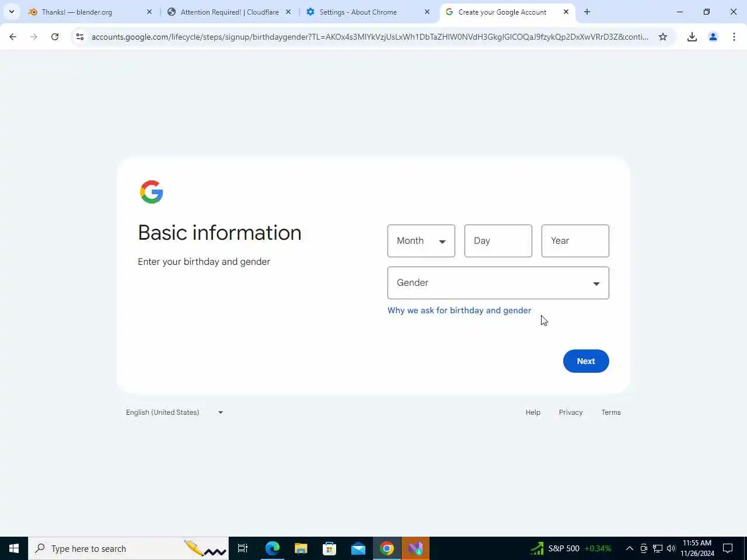Click the Google logo
The image size is (747, 560).
tap(152, 192)
